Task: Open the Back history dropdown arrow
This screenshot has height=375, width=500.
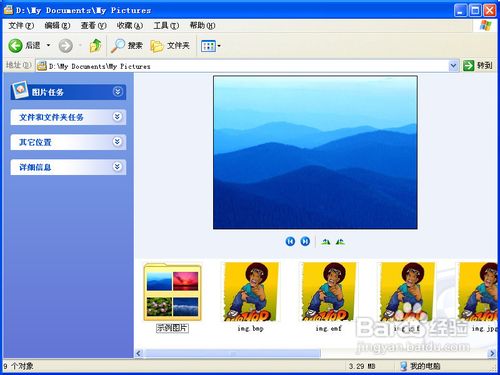Action: (x=48, y=45)
